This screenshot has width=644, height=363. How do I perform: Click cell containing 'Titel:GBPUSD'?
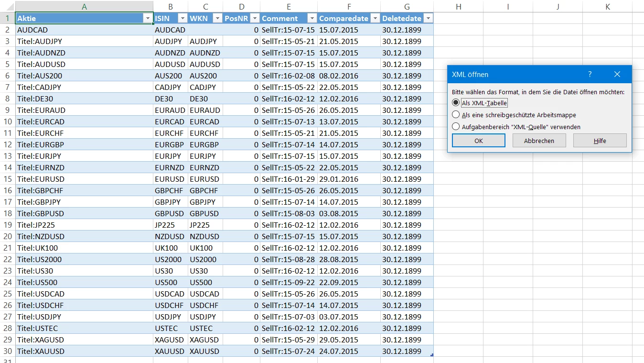85,213
